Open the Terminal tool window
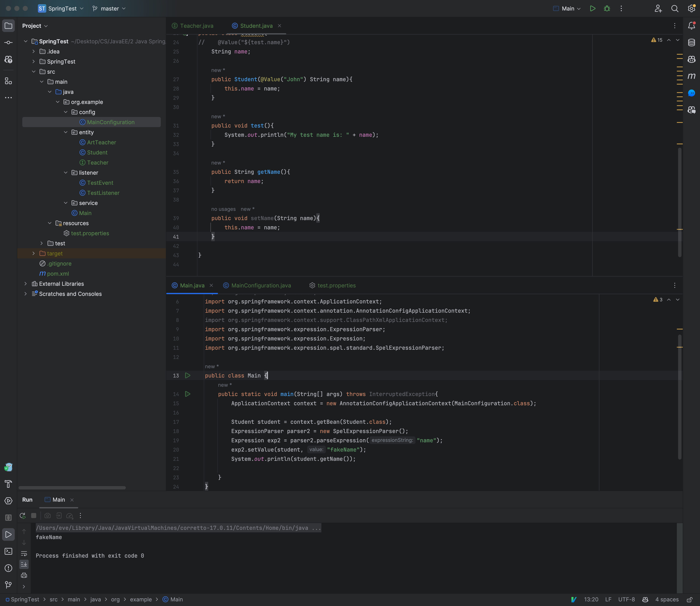Screen dimensions: 700x606 (x=8, y=551)
